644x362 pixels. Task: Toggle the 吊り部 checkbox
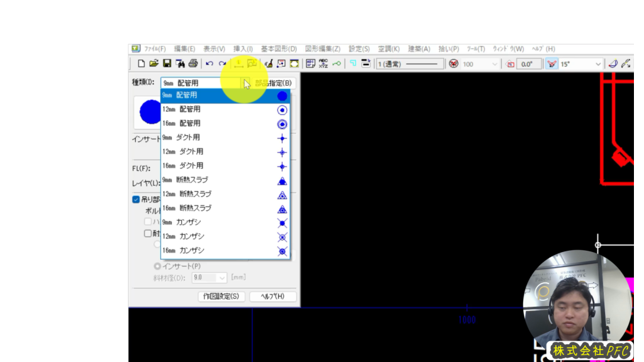[x=136, y=199]
